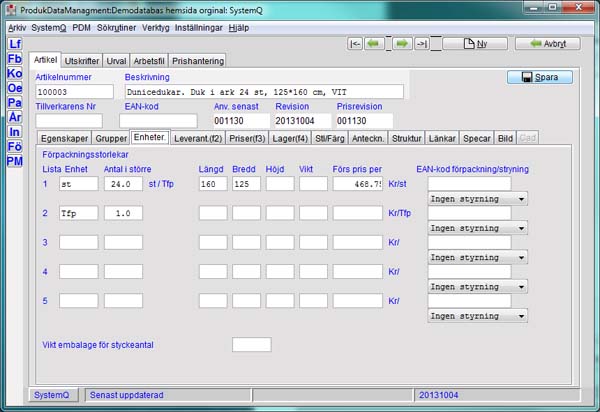The image size is (600, 412).
Task: Open the Hjälp menu
Action: (239, 28)
